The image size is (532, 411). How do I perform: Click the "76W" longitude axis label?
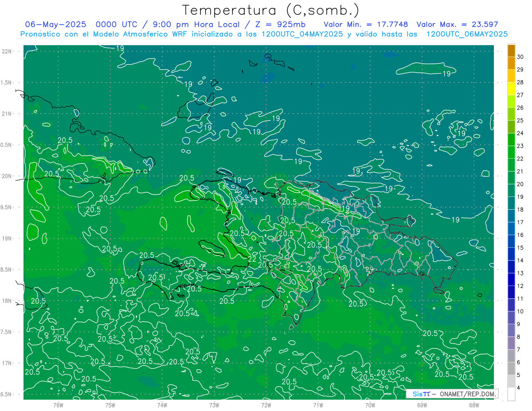(58, 405)
